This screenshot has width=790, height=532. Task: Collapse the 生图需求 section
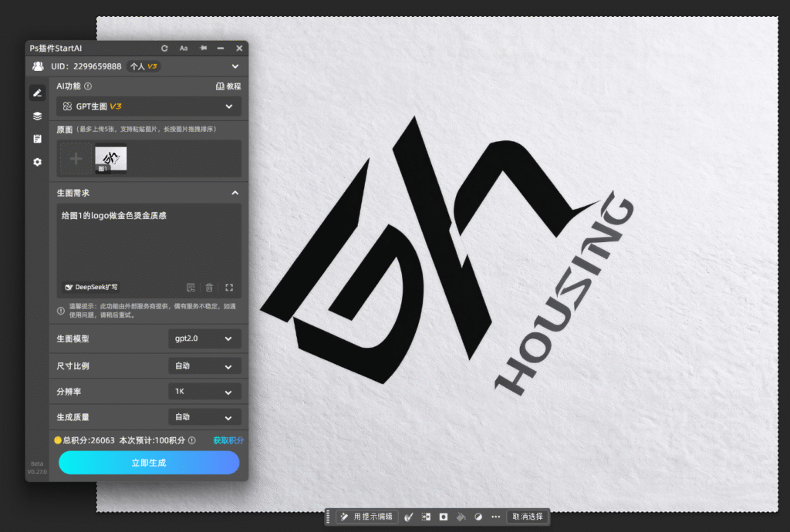pyautogui.click(x=235, y=193)
